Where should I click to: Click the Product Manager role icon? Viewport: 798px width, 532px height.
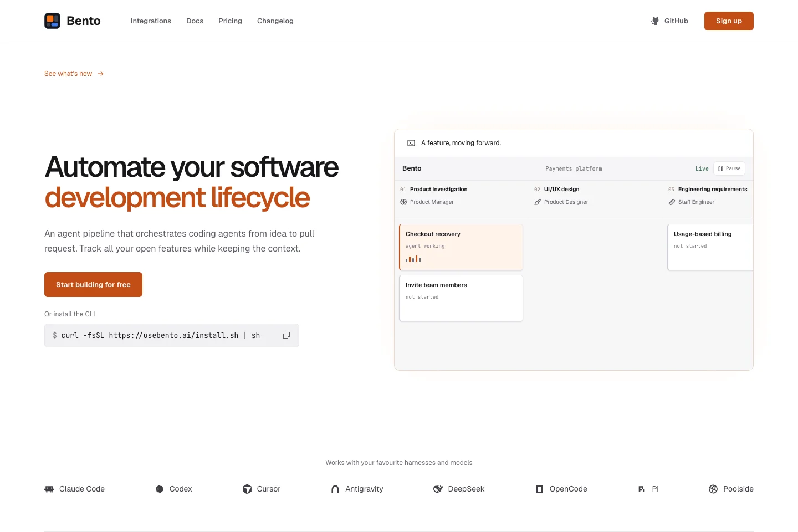404,202
